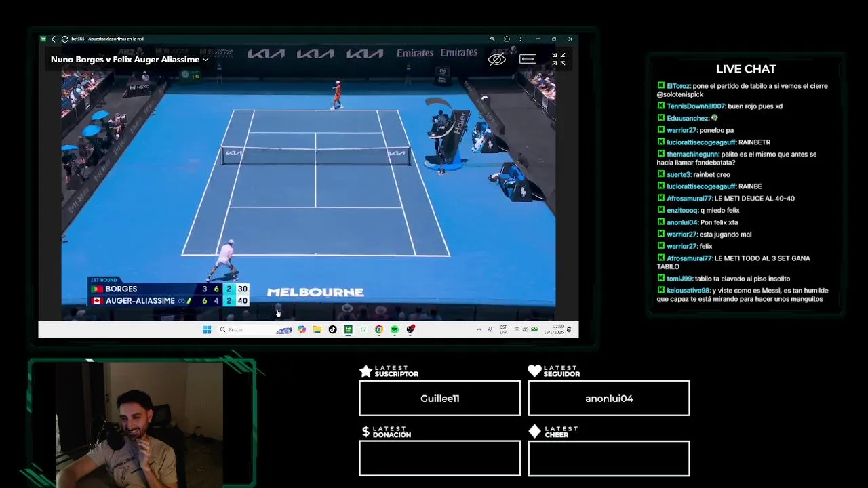Click chat username enzitoooq
868x488 pixels.
point(682,210)
